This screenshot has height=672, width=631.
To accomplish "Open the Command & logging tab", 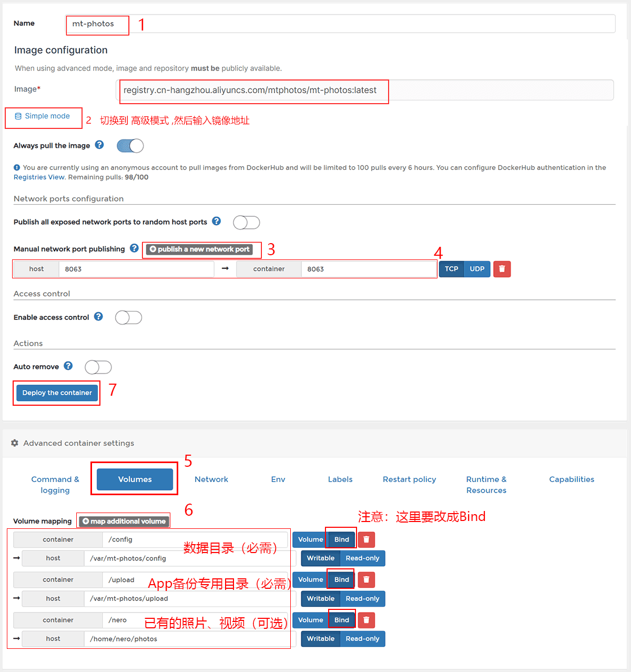I will coord(55,485).
